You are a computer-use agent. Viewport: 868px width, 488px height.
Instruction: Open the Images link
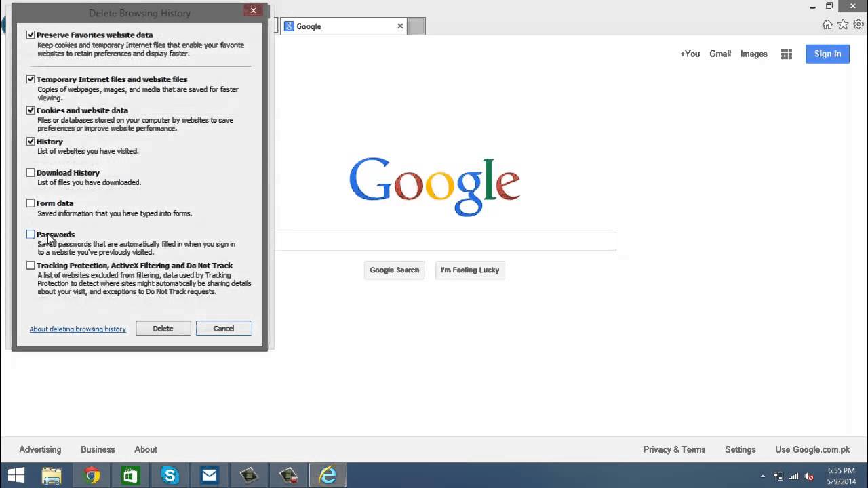tap(753, 54)
